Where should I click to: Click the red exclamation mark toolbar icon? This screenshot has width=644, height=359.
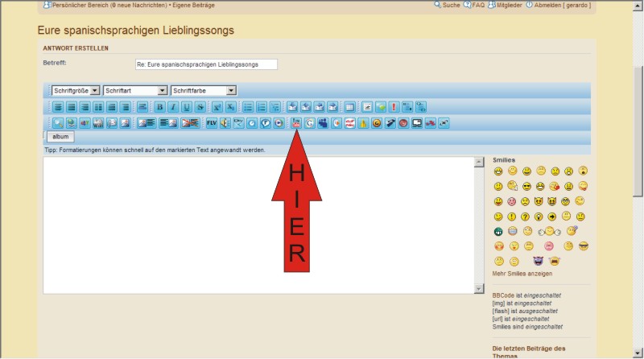click(394, 106)
